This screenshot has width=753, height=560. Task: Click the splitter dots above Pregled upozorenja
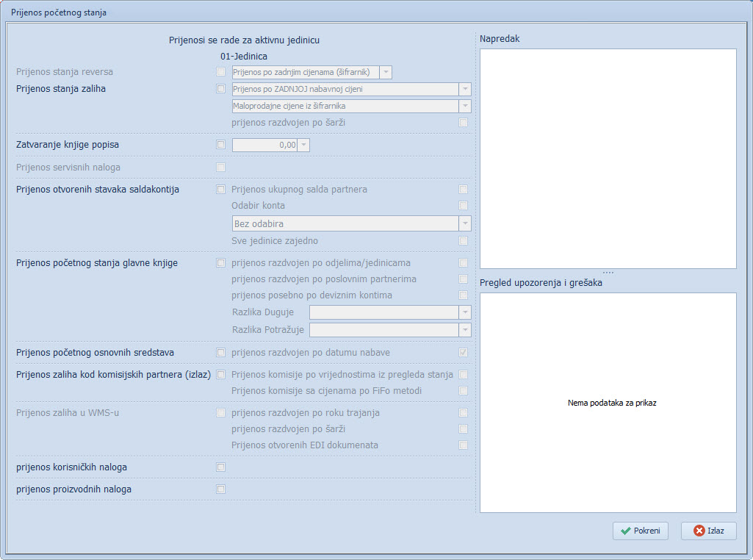608,273
